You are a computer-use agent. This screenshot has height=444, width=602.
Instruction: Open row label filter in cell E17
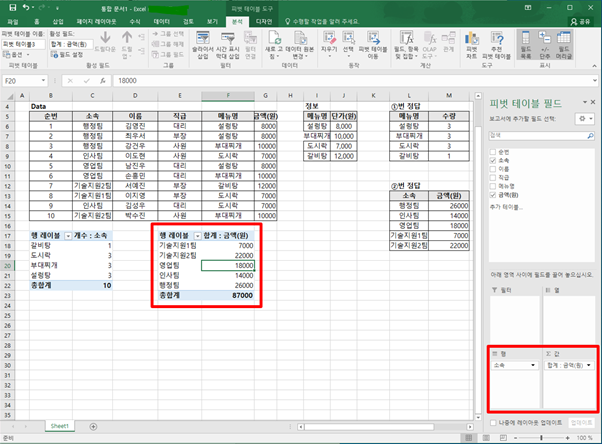click(x=197, y=236)
